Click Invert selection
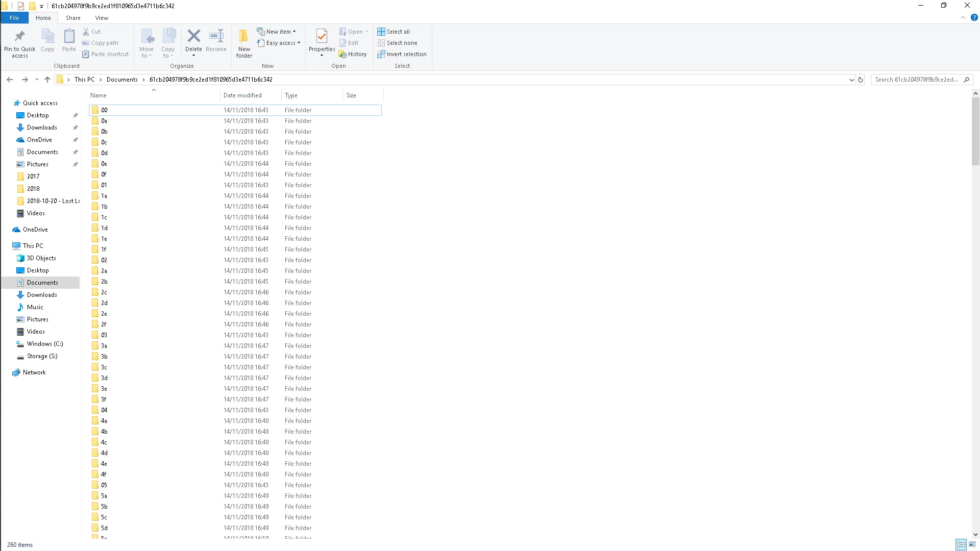Image resolution: width=980 pixels, height=551 pixels. pos(402,54)
